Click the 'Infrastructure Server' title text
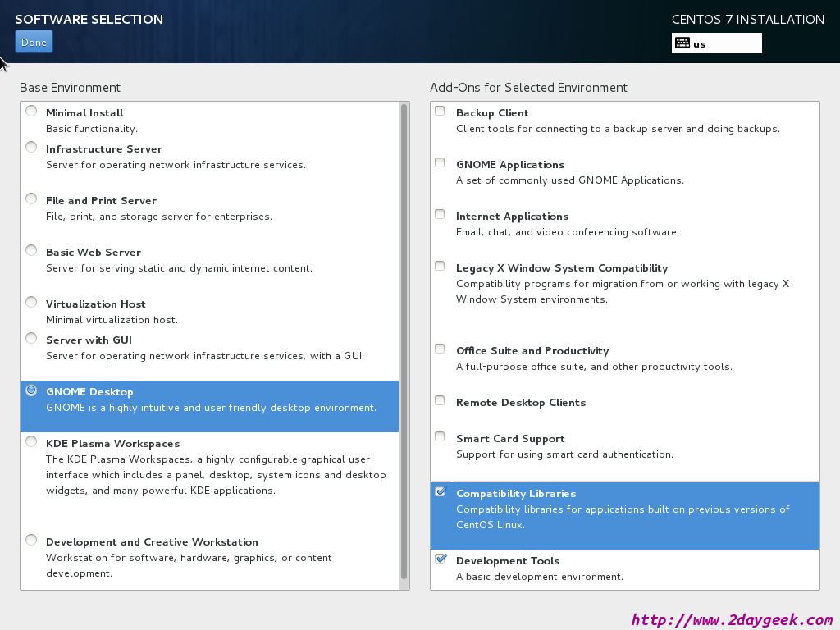This screenshot has width=840, height=630. point(104,149)
